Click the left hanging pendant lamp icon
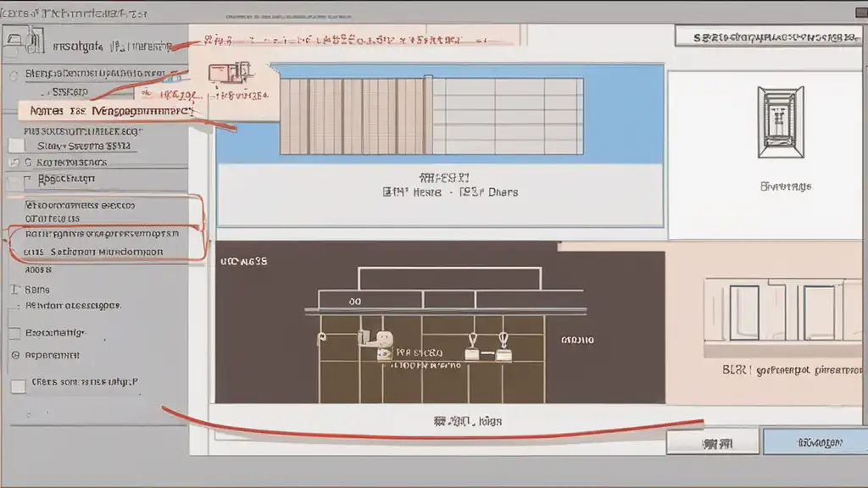 pos(472,348)
